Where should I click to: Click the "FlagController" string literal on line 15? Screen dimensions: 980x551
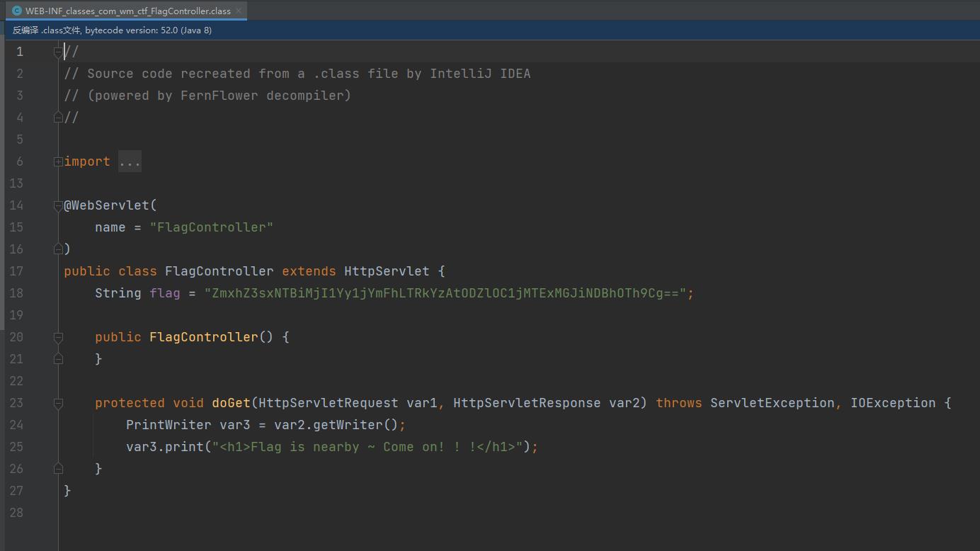point(212,227)
